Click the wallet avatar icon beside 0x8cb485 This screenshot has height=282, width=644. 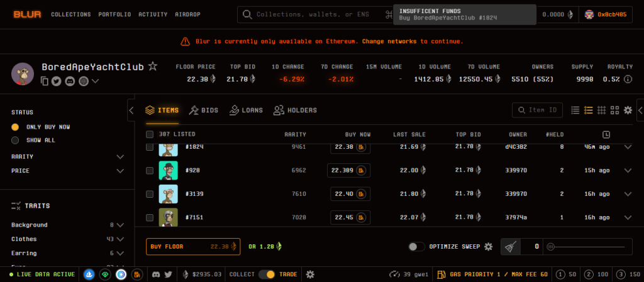tap(589, 14)
